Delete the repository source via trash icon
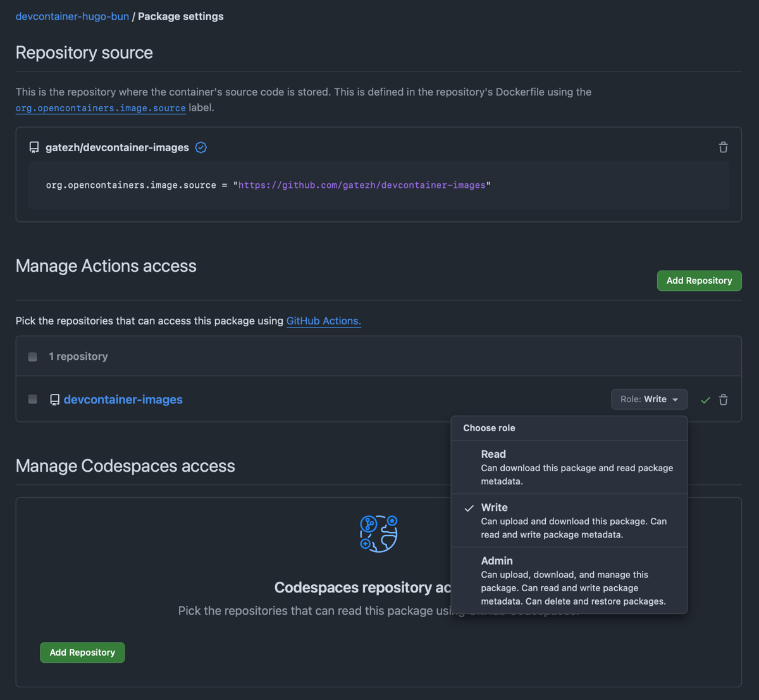The height and width of the screenshot is (700, 759). [723, 147]
